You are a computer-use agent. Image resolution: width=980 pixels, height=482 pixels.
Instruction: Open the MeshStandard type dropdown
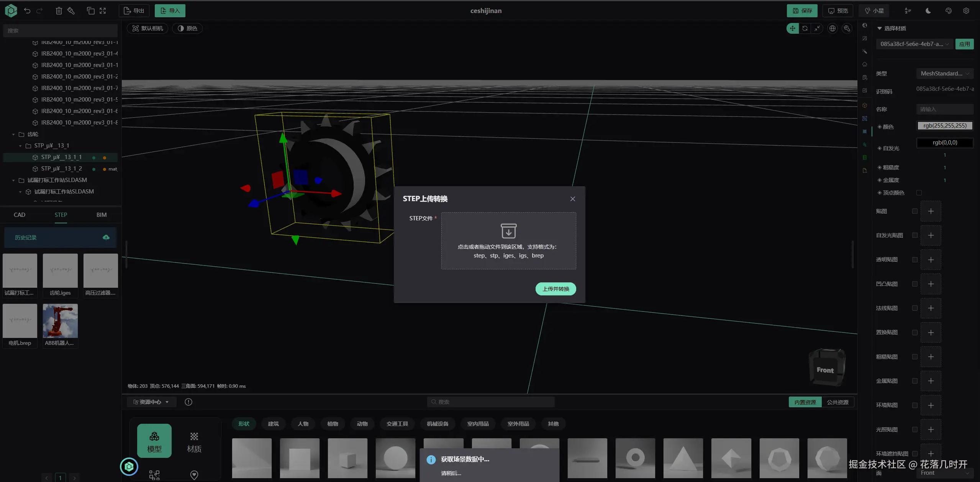point(944,74)
